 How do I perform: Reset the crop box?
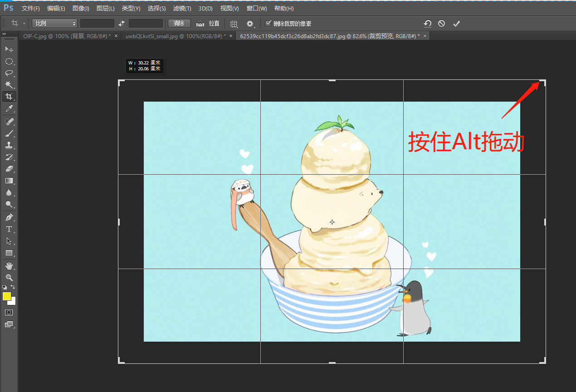point(427,24)
